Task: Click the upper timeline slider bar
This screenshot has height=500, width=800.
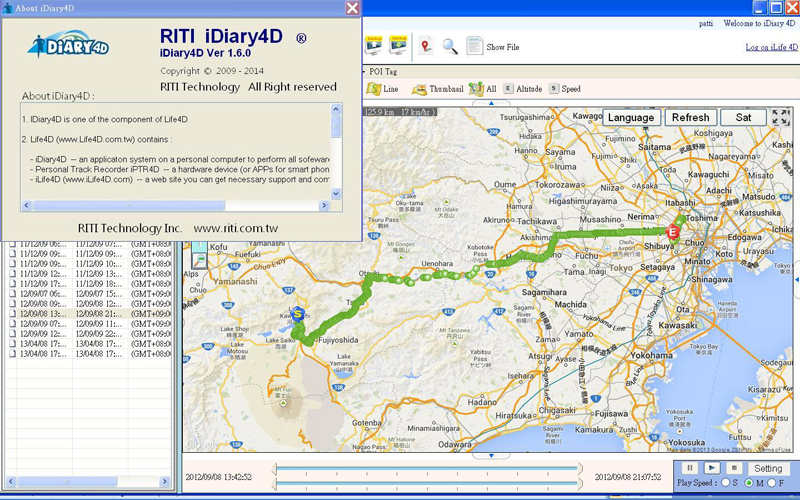Action: (x=427, y=467)
